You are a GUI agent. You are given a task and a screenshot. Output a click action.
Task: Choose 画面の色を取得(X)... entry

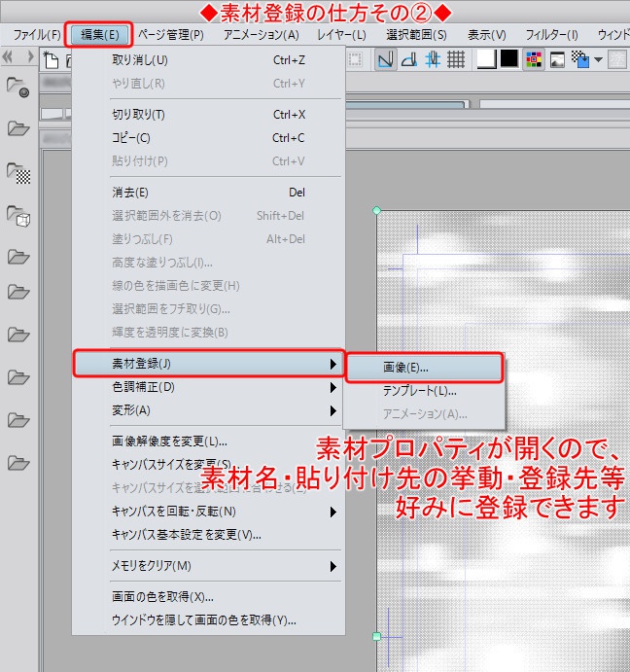pos(209,597)
